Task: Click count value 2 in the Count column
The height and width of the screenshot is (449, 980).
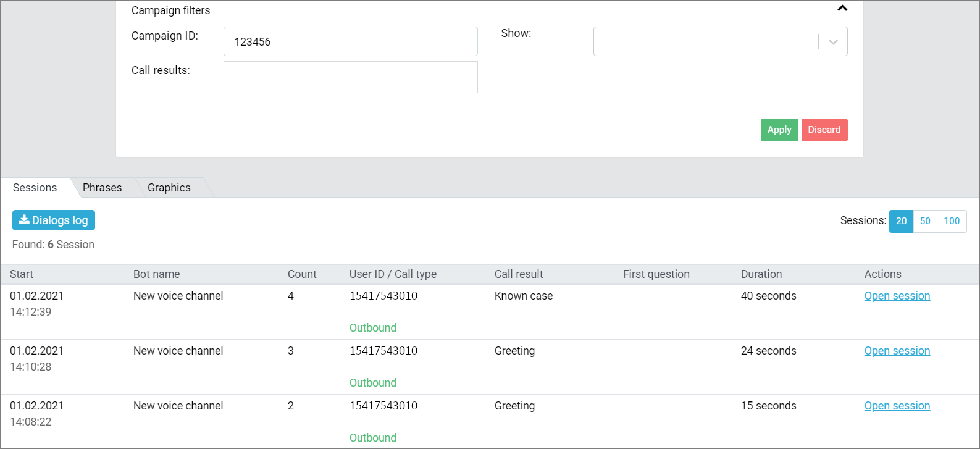Action: point(291,406)
